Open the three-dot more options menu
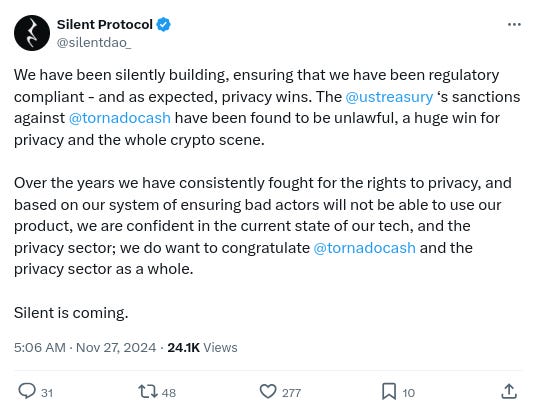This screenshot has height=409, width=534. coord(514,25)
